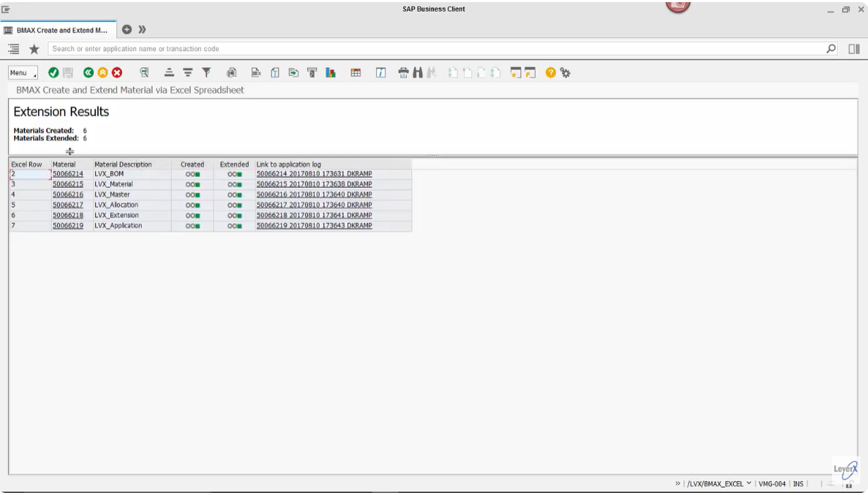Click the Find binoculars icon
868x495 pixels.
(x=417, y=72)
